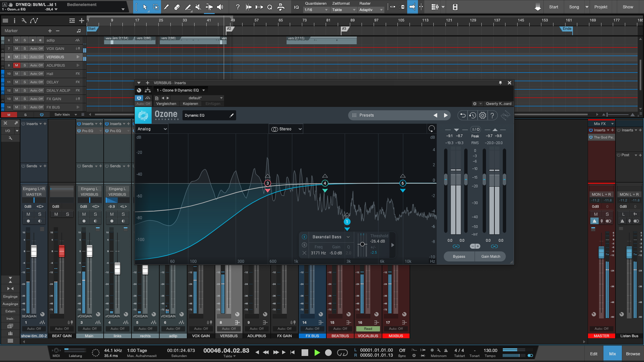644x362 pixels.
Task: Open the Takte timebase dropdown
Action: pos(344,10)
